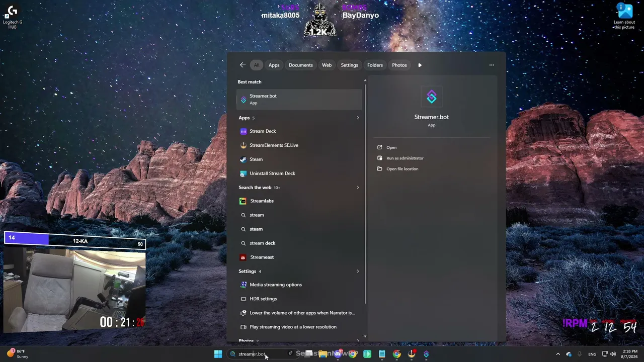Open Discord from the taskbar

point(338,354)
